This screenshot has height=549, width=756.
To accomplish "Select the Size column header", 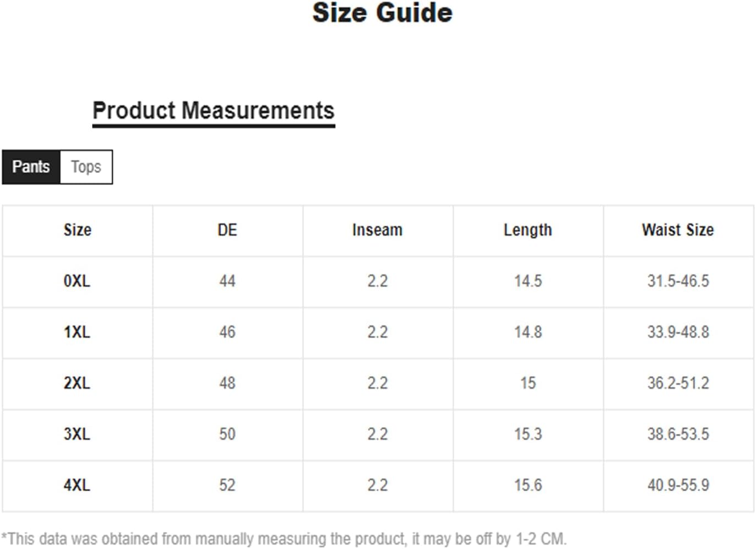I will (x=78, y=230).
